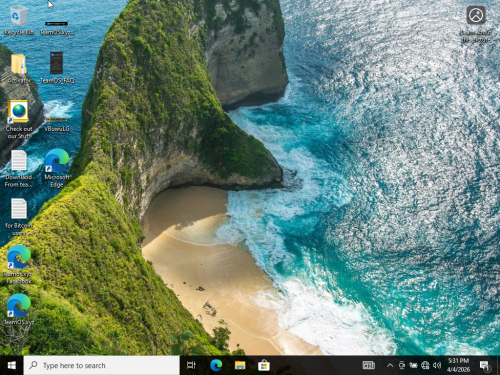Open the volume control in tray
The height and width of the screenshot is (375, 500).
click(x=437, y=365)
